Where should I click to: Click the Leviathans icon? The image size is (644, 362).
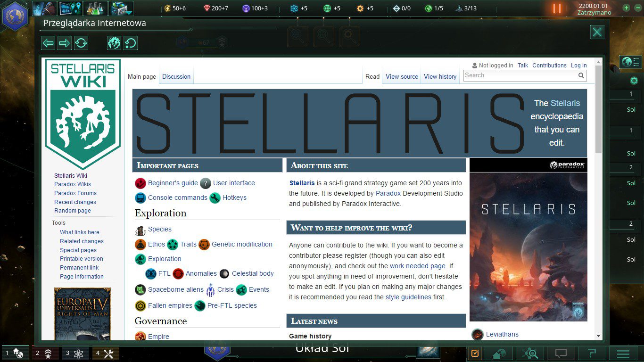(x=478, y=335)
